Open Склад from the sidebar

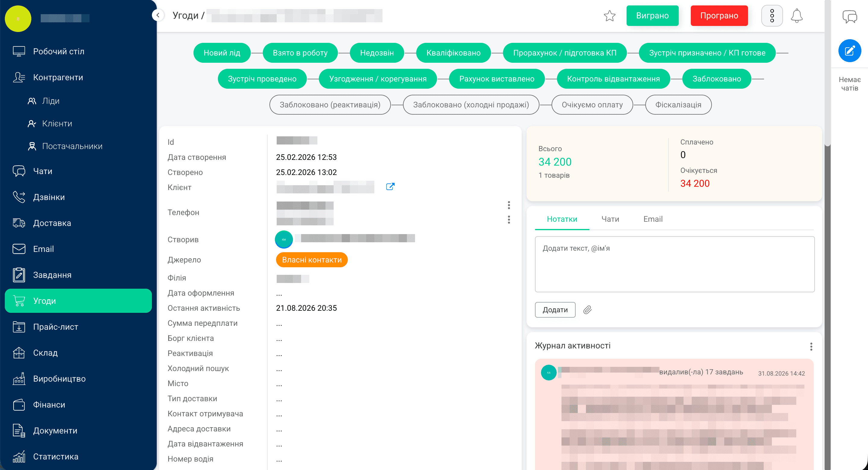pyautogui.click(x=78, y=353)
